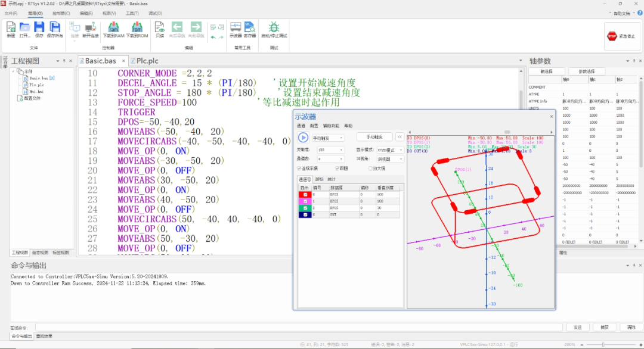Toggle display checkbox for channel 1 DPOS
This screenshot has height=349, width=644.
(x=305, y=201)
